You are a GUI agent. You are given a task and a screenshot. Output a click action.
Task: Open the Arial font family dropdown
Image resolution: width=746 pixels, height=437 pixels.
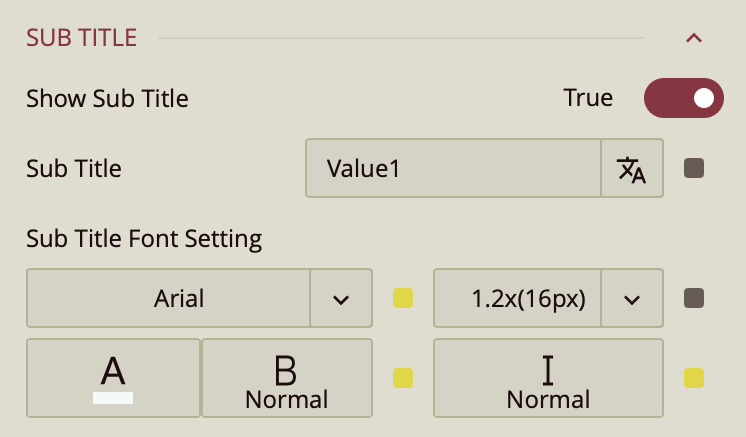coord(169,298)
